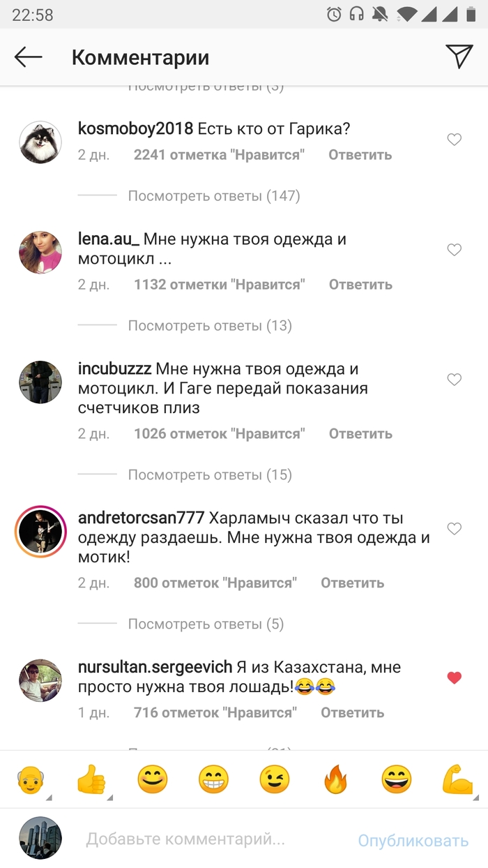This screenshot has height=868, width=488.
Task: Insert the thumbs up emoji
Action: click(x=91, y=780)
